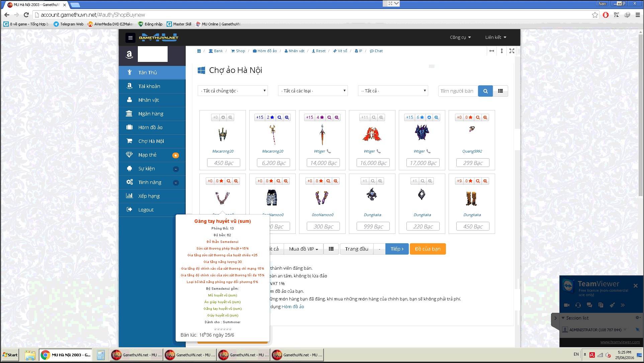The width and height of the screenshot is (644, 363).
Task: Go to Hòm đồ ảo in top navigation
Action: (x=265, y=51)
